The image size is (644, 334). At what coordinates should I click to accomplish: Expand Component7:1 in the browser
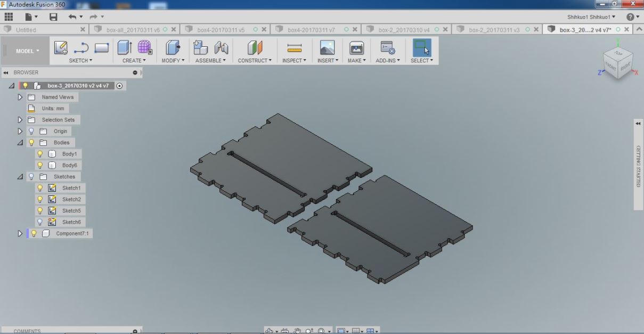[x=20, y=233]
